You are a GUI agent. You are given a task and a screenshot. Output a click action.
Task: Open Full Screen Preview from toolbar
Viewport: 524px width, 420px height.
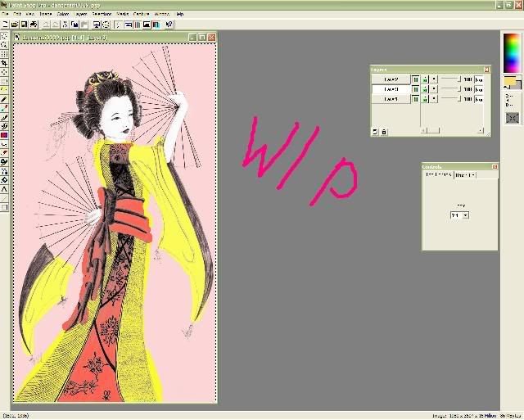pyautogui.click(x=97, y=25)
